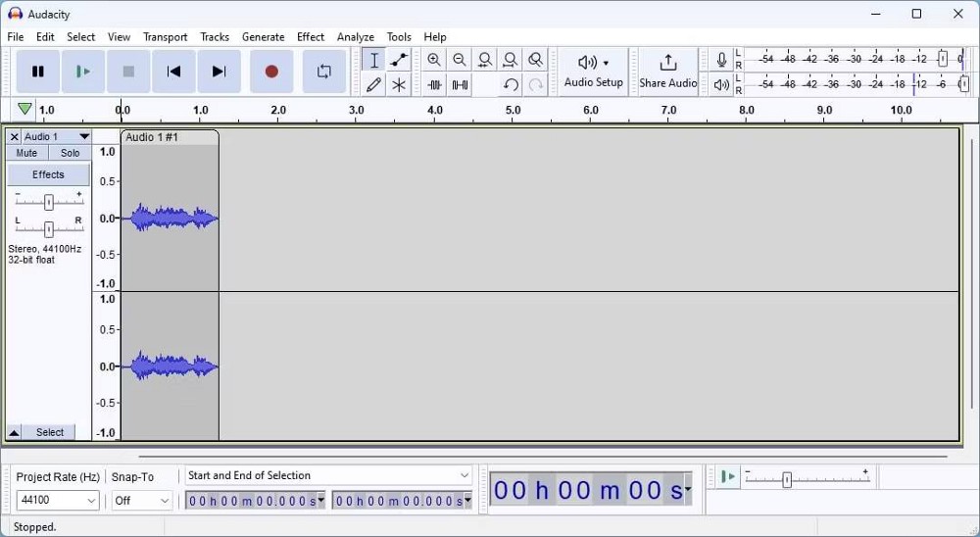Click the Undo arrow icon
The height and width of the screenshot is (537, 980).
coord(511,85)
